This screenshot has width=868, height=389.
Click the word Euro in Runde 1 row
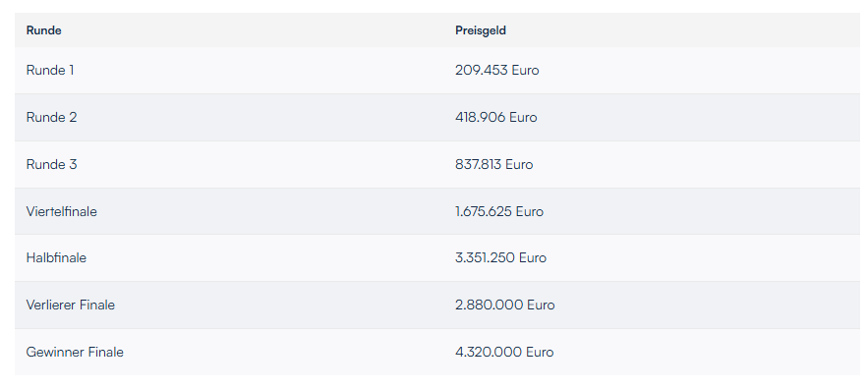(525, 71)
